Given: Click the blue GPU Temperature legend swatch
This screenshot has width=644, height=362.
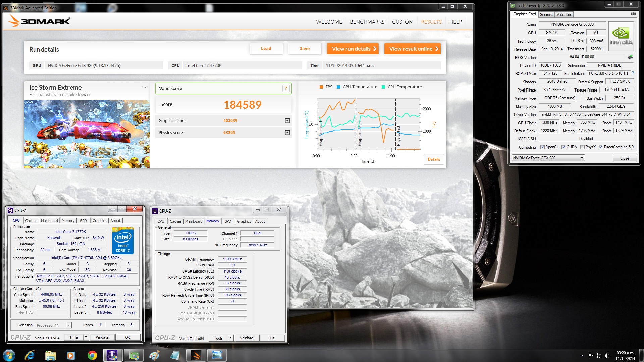Looking at the screenshot, I should coord(338,87).
